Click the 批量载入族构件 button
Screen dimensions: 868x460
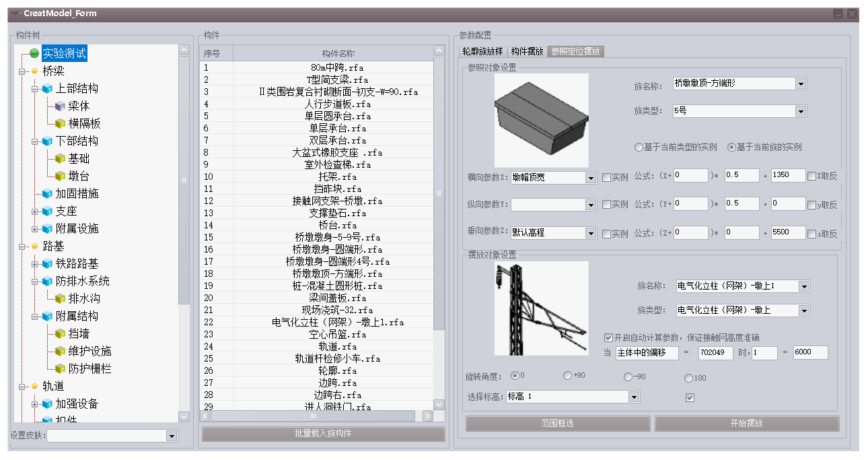323,433
